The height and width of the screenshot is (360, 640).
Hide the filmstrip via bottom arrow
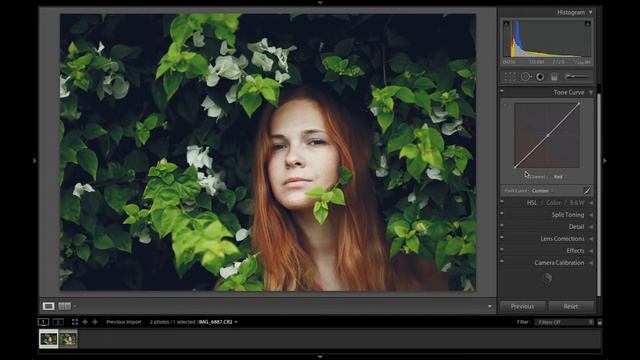click(320, 357)
